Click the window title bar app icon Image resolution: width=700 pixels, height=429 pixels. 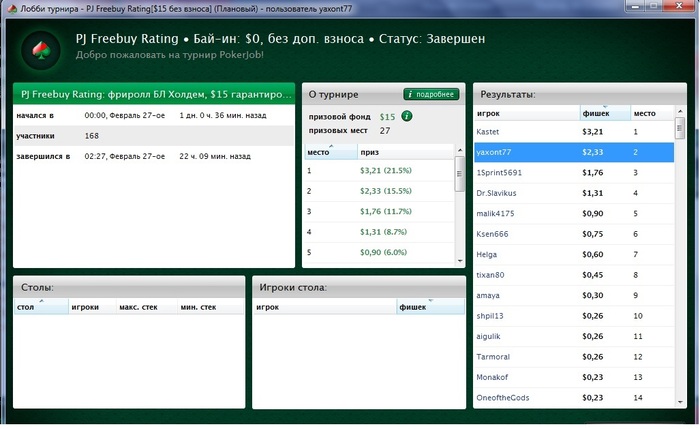(12, 8)
